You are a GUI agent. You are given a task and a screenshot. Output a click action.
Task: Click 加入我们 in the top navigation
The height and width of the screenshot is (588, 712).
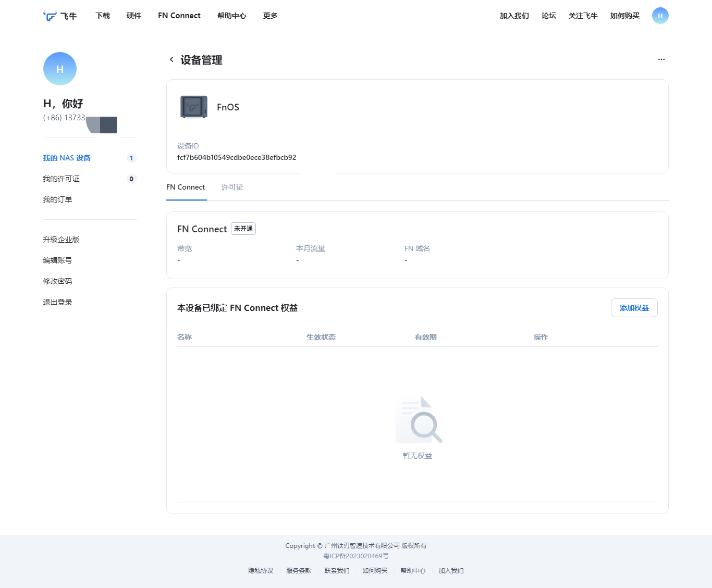[514, 16]
